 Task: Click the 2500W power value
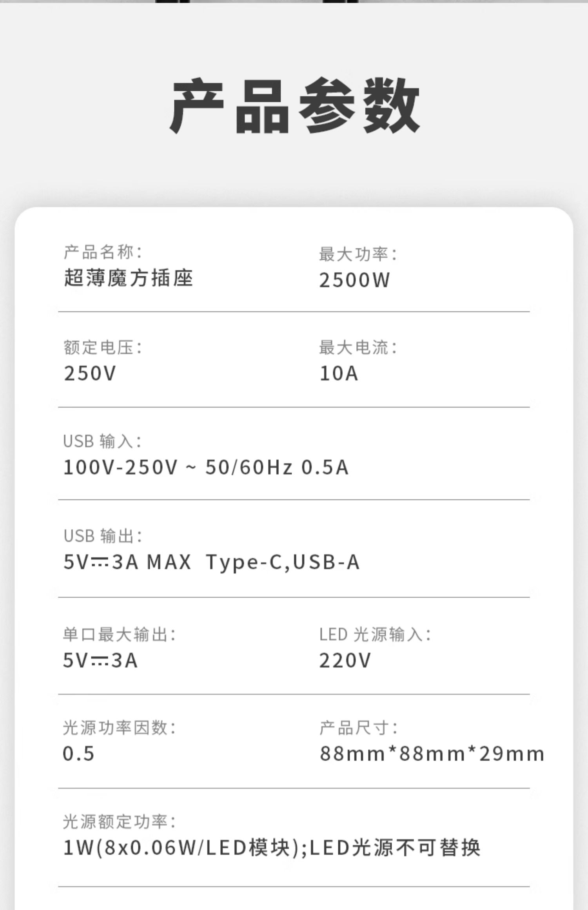(x=354, y=280)
